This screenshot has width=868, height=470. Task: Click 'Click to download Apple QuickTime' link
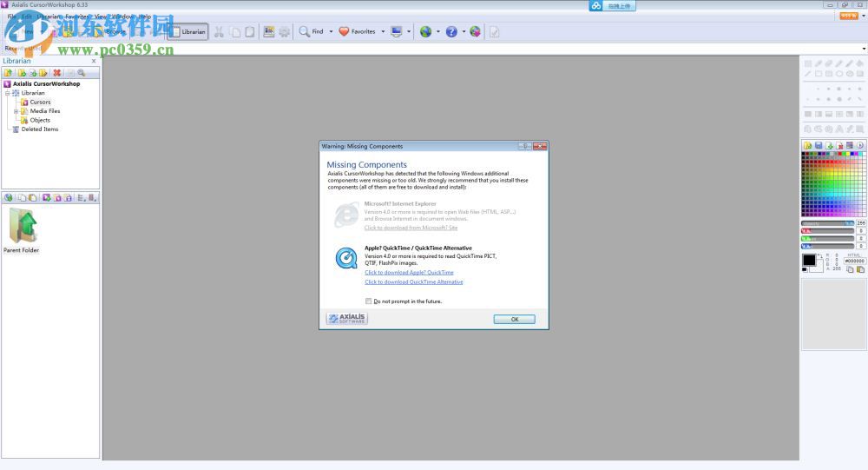(x=409, y=273)
